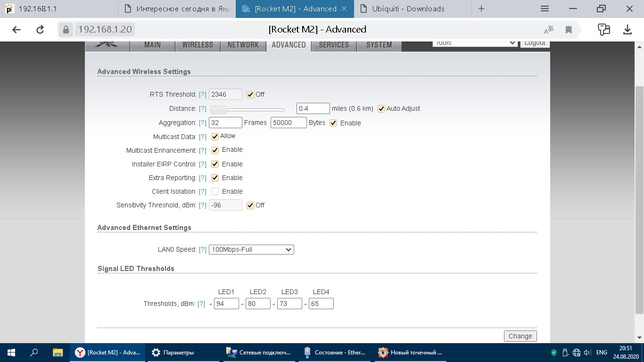The width and height of the screenshot is (644, 362).
Task: Bookmark this page with the bookmark icon
Action: pyautogui.click(x=569, y=30)
